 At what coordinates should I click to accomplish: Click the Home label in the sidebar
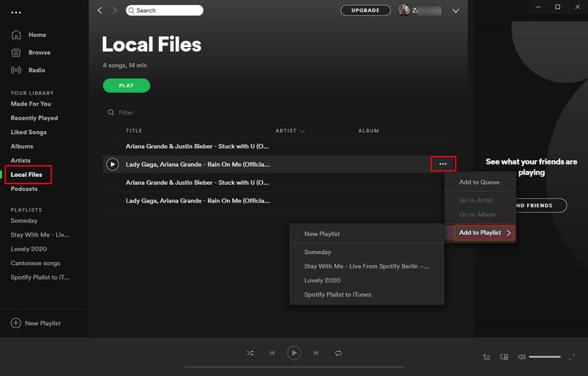(x=37, y=35)
